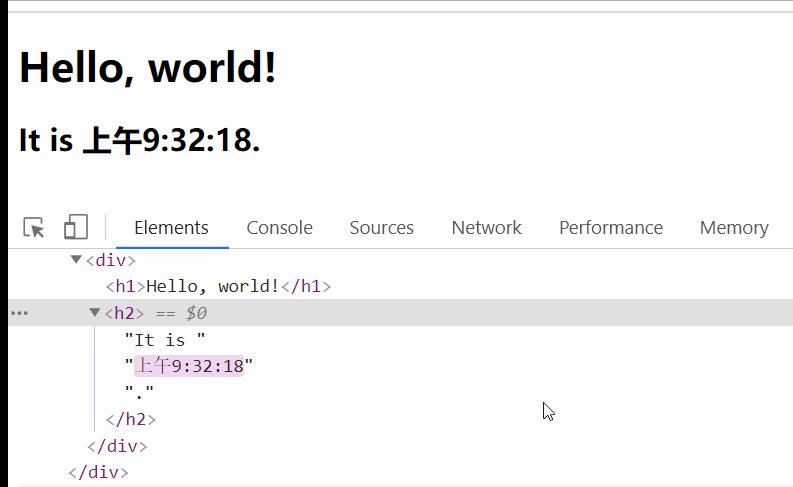Click the Hello, world! page heading
This screenshot has width=793, height=487.
point(147,68)
